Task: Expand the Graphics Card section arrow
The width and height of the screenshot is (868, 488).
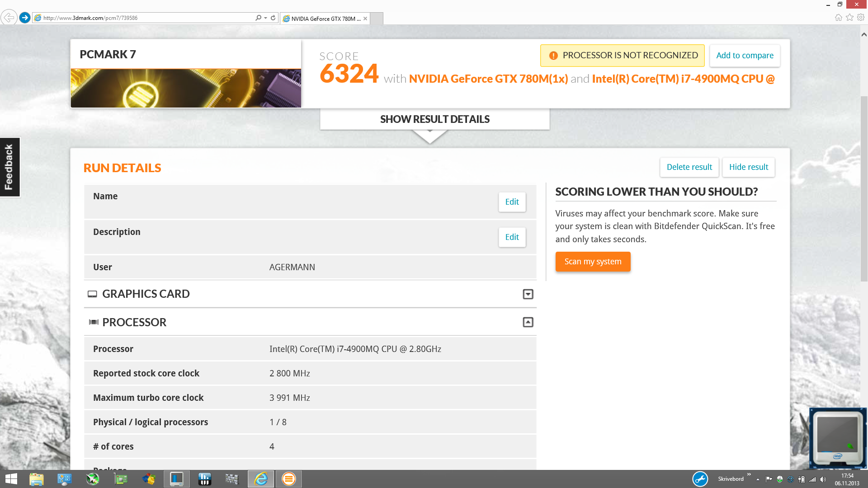Action: click(528, 294)
